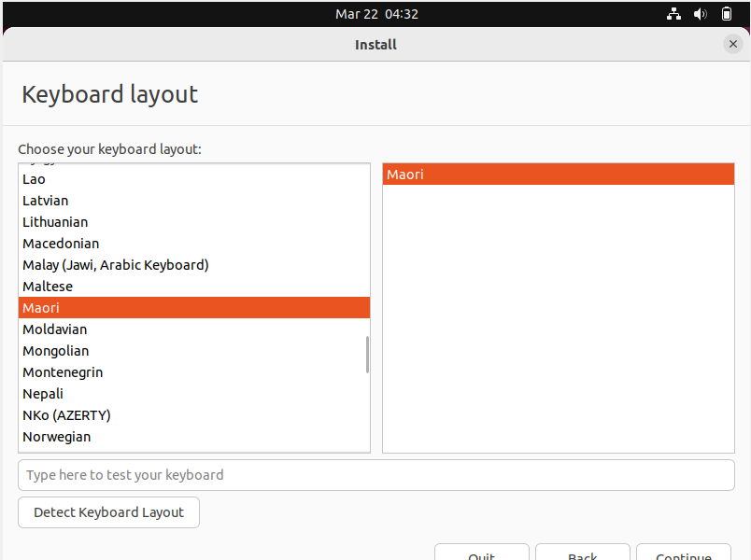This screenshot has width=751, height=560.
Task: Open the clock menu showing Mar 22
Action: 375,14
